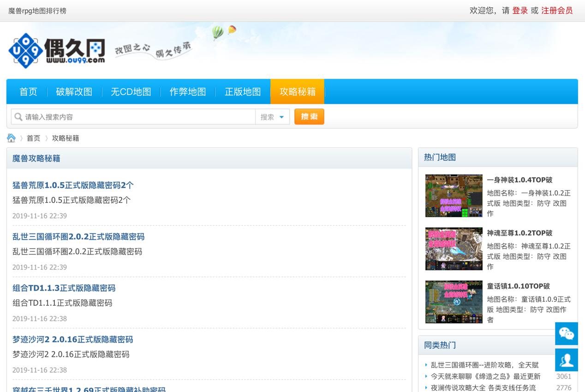Click the 登录 login link
Viewport: 585px width, 392px height.
pyautogui.click(x=520, y=11)
